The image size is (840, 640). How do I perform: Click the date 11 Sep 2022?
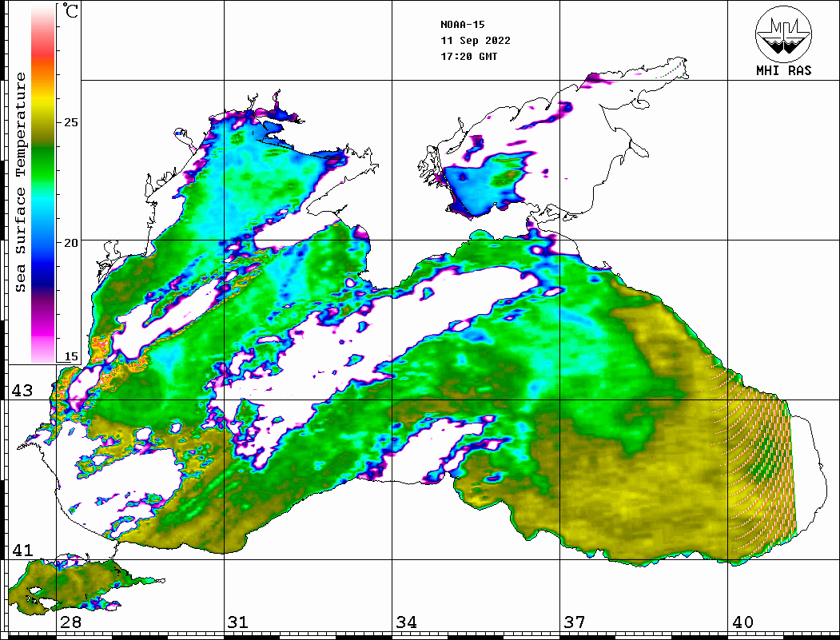476,41
